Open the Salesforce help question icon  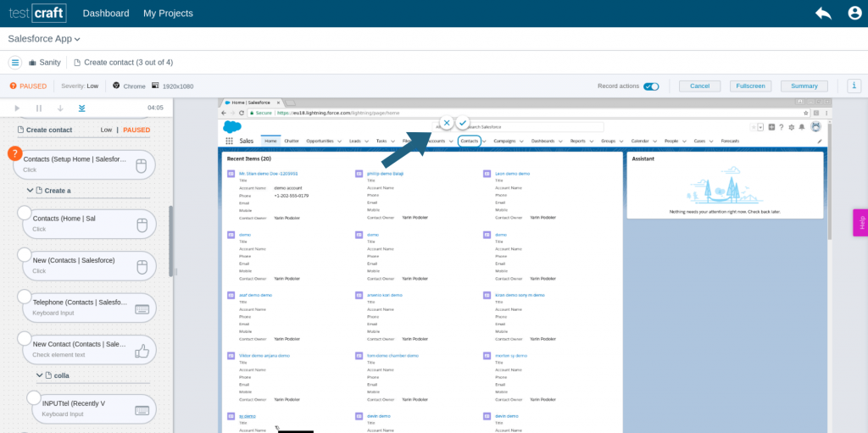tap(782, 127)
